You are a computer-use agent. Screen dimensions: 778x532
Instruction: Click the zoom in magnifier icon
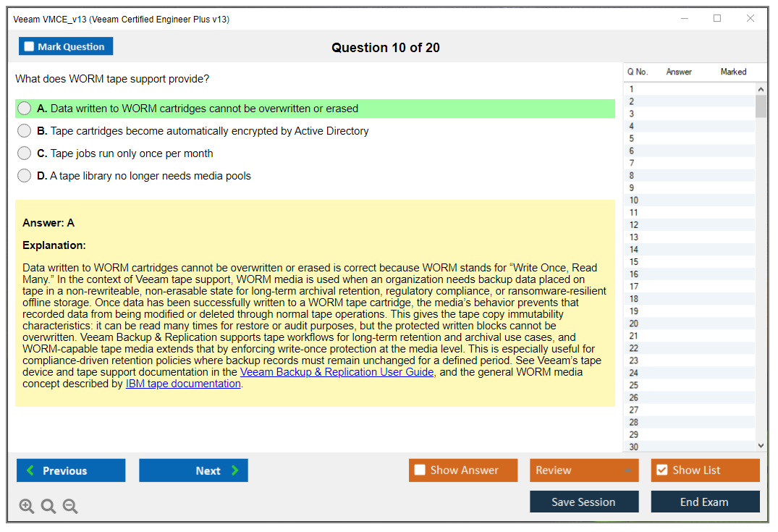(26, 506)
